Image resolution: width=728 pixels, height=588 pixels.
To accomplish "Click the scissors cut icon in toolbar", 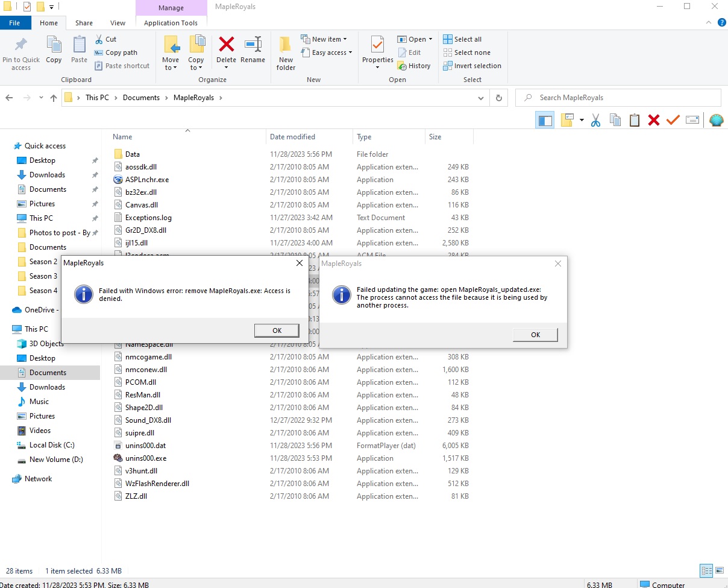I will [x=595, y=120].
